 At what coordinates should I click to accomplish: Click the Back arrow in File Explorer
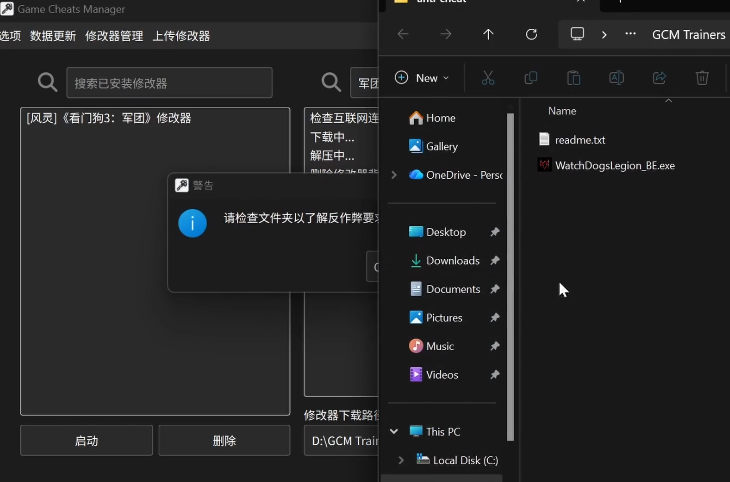pyautogui.click(x=403, y=34)
